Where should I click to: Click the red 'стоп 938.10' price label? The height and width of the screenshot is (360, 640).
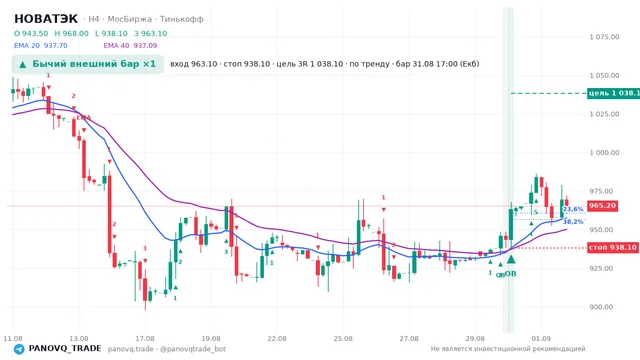coord(613,247)
